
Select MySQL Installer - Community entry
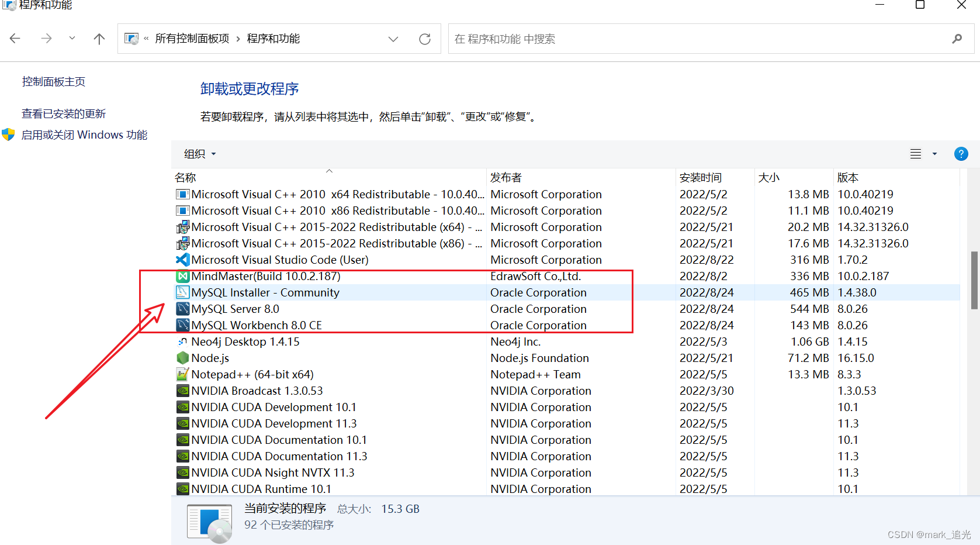[265, 292]
